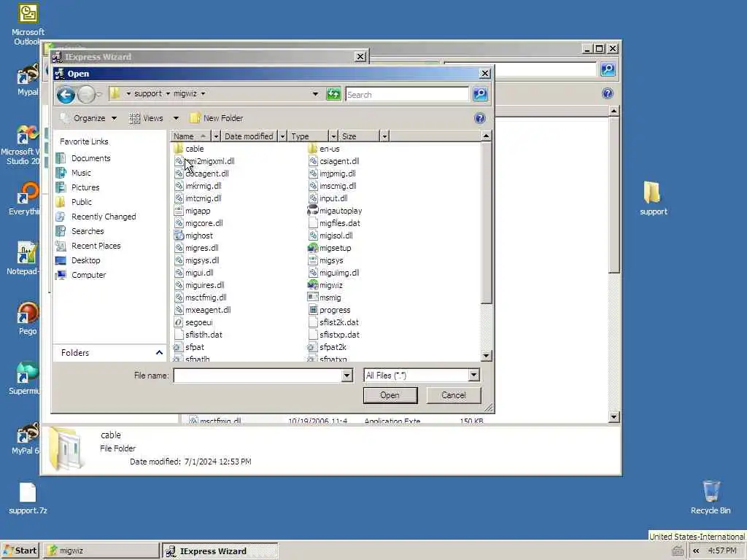The image size is (747, 560).
Task: Open the Name column filter dropdown
Action: (216, 136)
